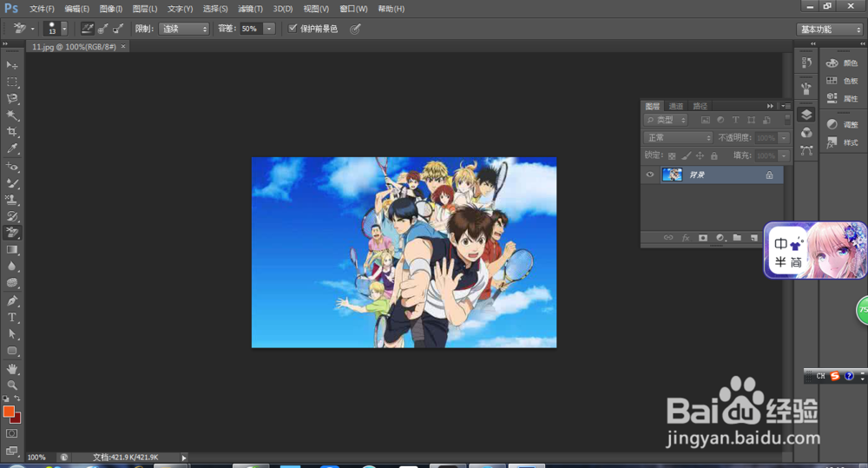
Task: Open the 色板 panel button
Action: point(842,81)
